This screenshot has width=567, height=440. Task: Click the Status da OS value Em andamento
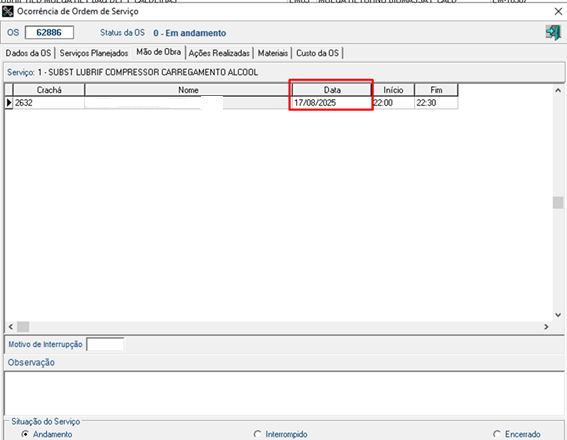[x=189, y=33]
